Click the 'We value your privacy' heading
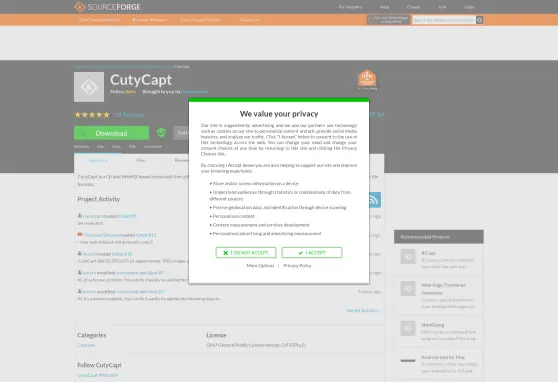558x382 pixels. [279, 114]
